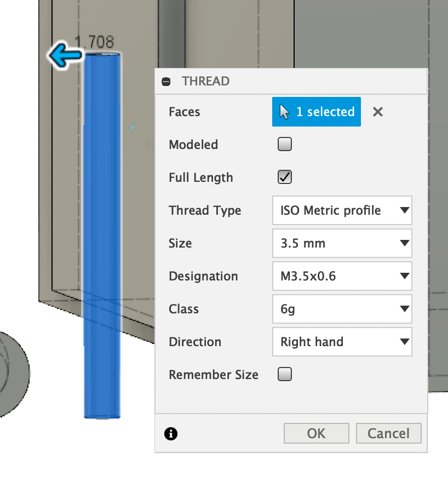Viewport: 448px width, 482px height.
Task: Click the blue arrow manipulator handle
Action: [x=65, y=56]
